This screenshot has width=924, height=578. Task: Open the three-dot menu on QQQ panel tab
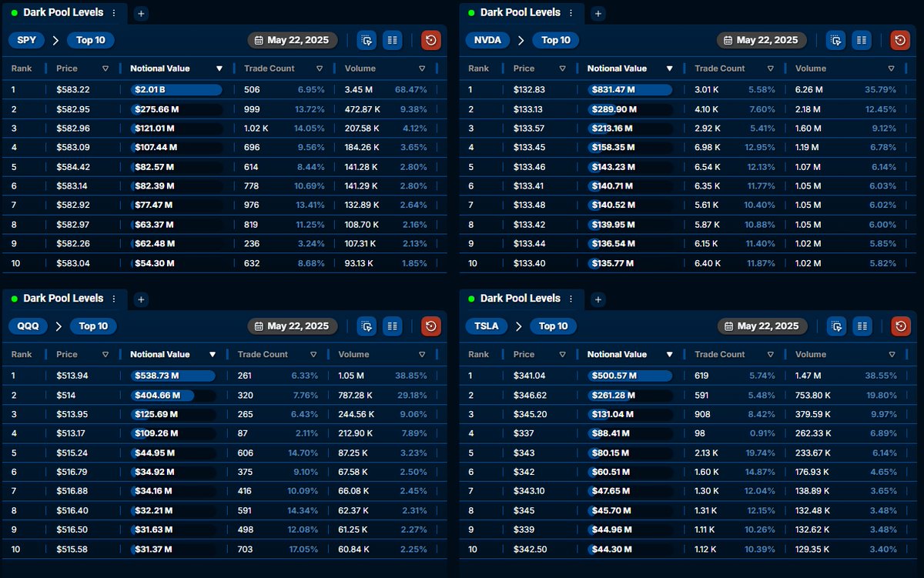pos(114,299)
